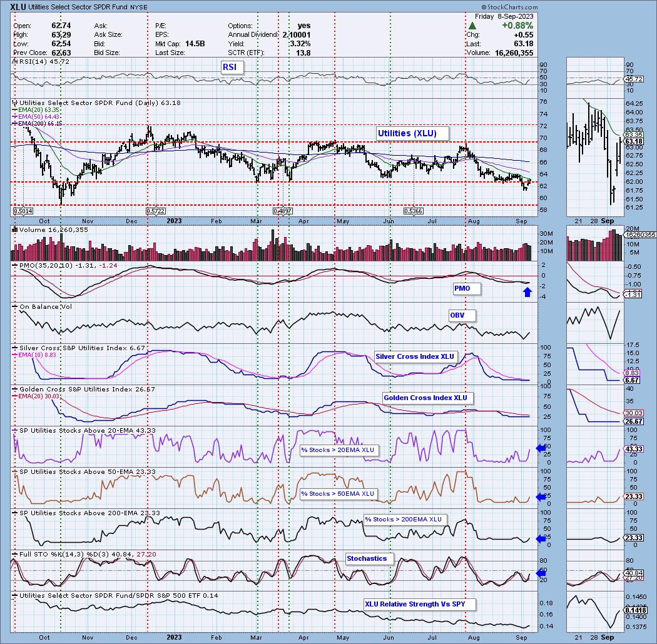Click the '% Stocks > 20EMA XLU' label
This screenshot has width=657, height=644.
pos(338,450)
